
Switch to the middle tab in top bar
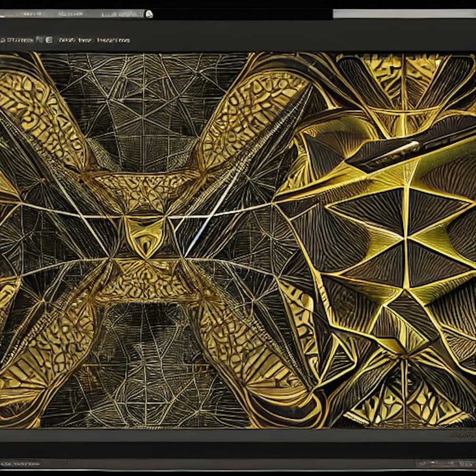click(71, 14)
